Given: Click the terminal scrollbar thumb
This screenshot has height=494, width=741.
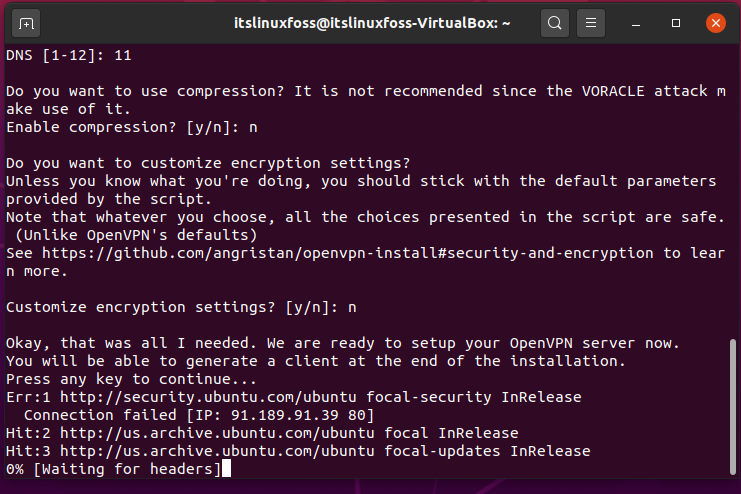Looking at the screenshot, I should coord(732,407).
